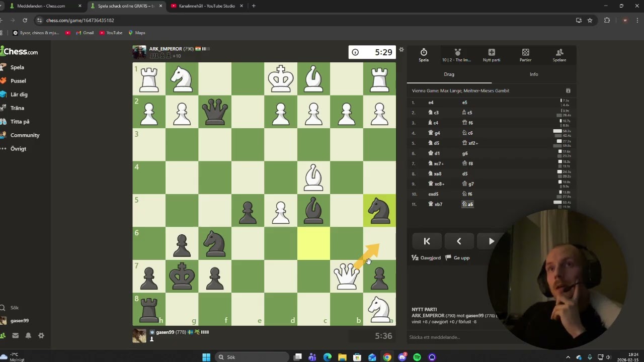Open the board settings gear
Image resolution: width=644 pixels, height=362 pixels.
point(401,49)
